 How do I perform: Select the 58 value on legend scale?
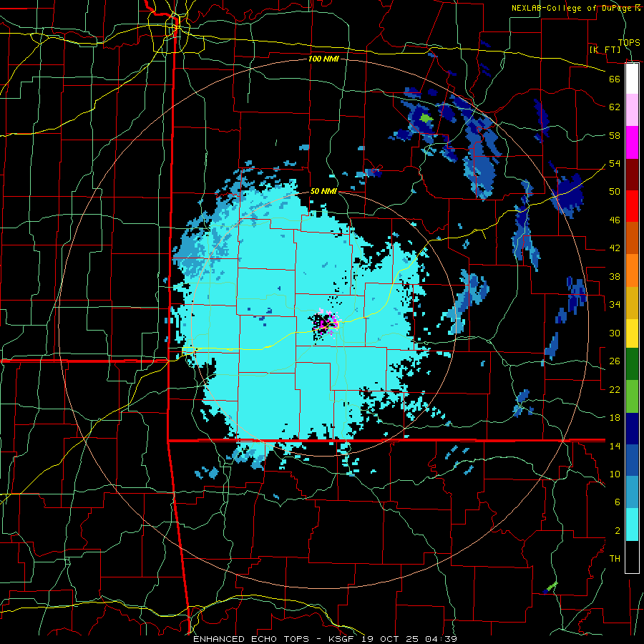pyautogui.click(x=615, y=135)
